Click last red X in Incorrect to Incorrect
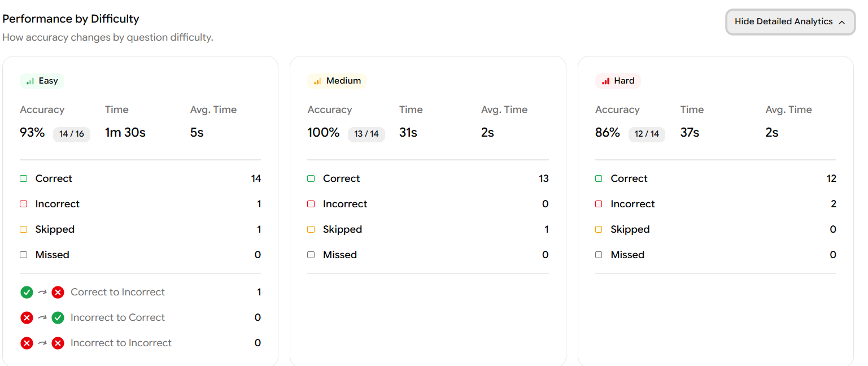868x366 pixels. tap(58, 343)
